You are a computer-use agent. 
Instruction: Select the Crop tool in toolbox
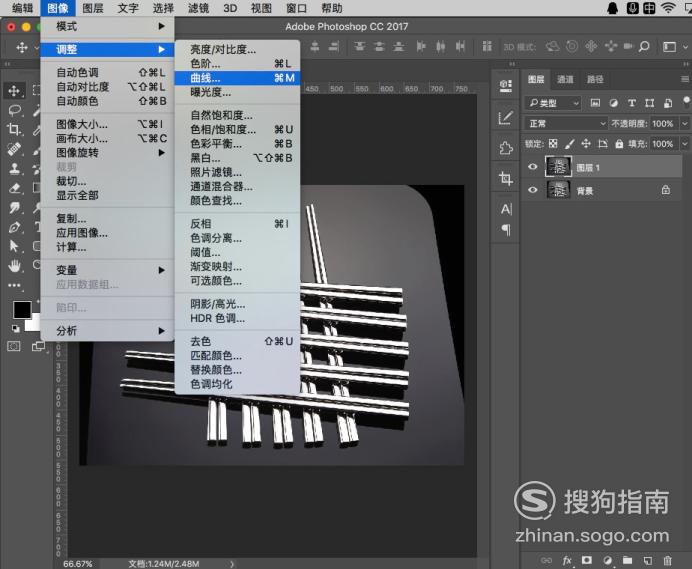[x=14, y=129]
